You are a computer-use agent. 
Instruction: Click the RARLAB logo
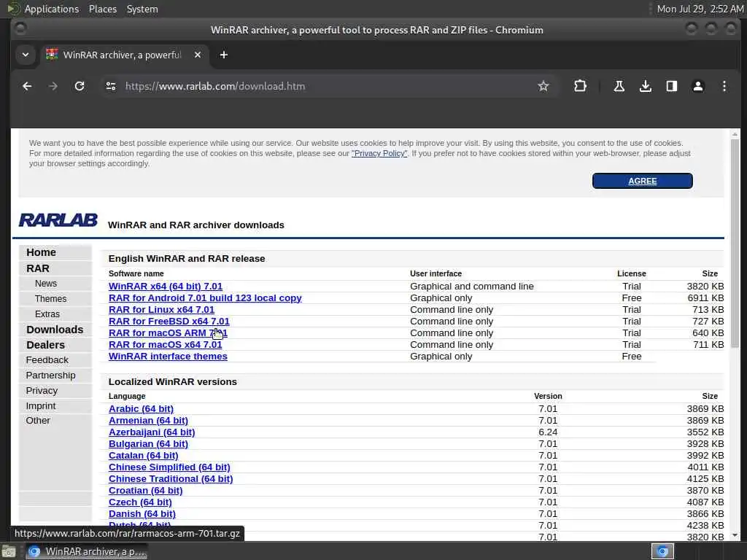coord(58,220)
